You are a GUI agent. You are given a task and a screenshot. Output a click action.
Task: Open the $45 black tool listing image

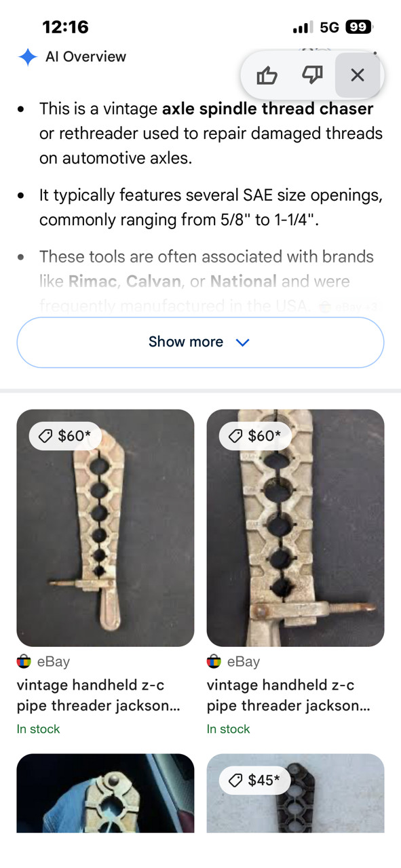(295, 793)
